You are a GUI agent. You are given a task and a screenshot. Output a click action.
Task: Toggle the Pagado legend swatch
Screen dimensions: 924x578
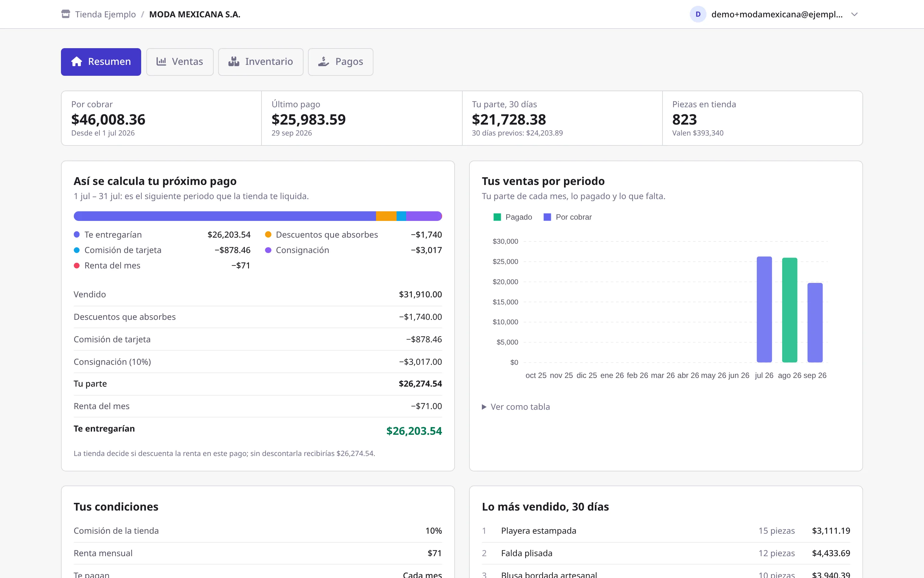[497, 217]
